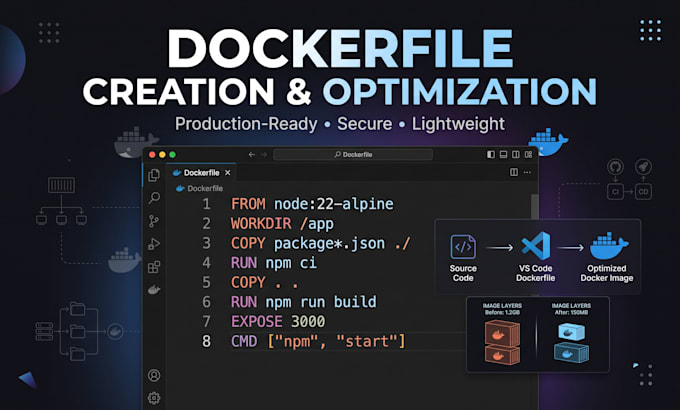Open the Docker view in activity bar
Screen dimensions: 680x410
(x=154, y=289)
